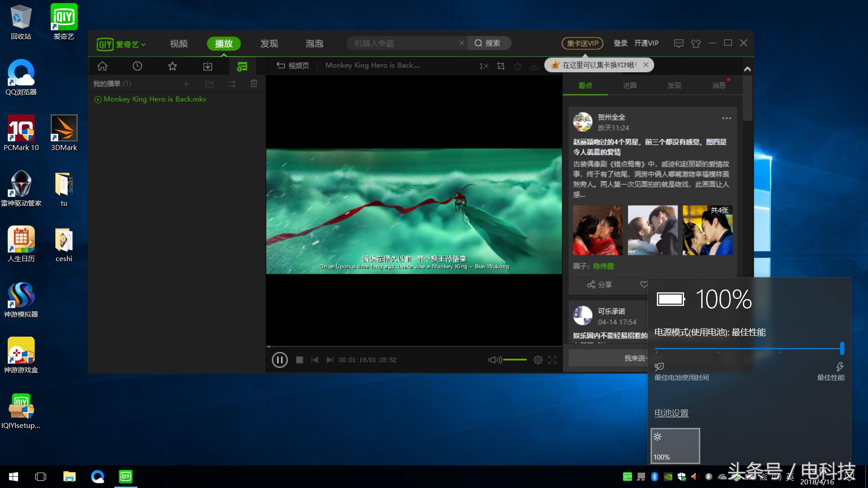
Task: Open play history via clock icon
Action: (x=137, y=66)
